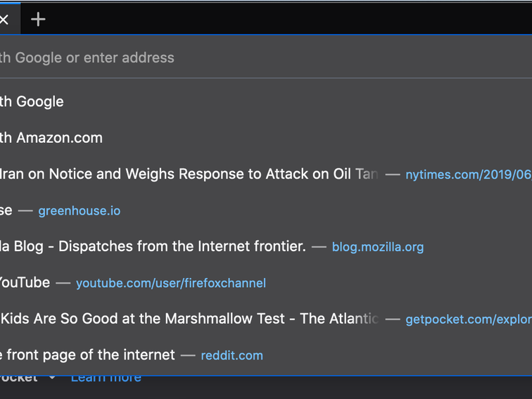Open the blog.mozilla.org URL link

[378, 247]
